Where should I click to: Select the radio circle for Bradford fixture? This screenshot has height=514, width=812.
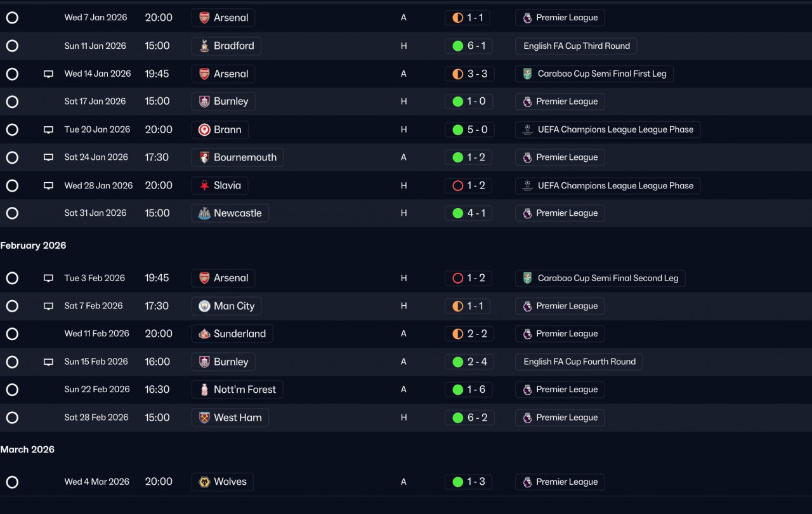click(12, 46)
